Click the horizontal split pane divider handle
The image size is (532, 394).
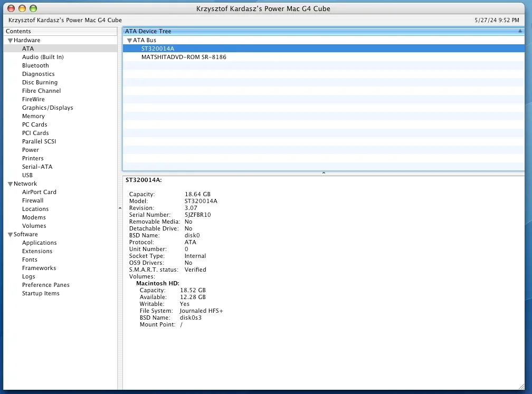pos(324,173)
